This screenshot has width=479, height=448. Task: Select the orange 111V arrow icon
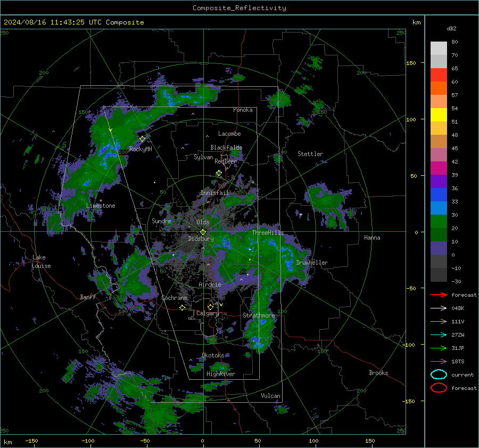tap(439, 321)
